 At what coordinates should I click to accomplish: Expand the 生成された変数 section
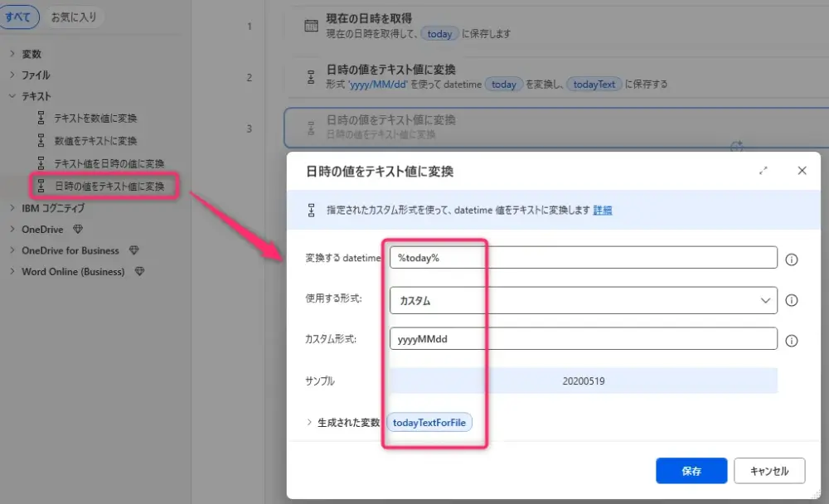(x=310, y=423)
